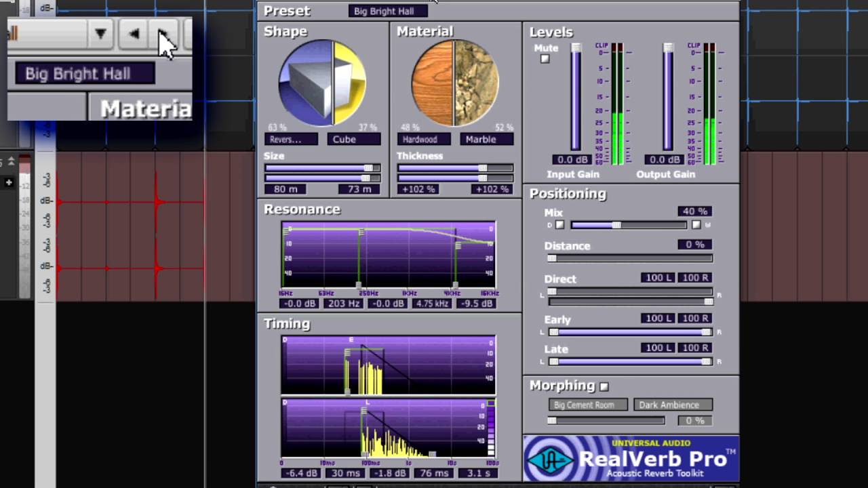The width and height of the screenshot is (868, 488).
Task: Click the Output Gain 0.0 dB value field
Action: 664,160
